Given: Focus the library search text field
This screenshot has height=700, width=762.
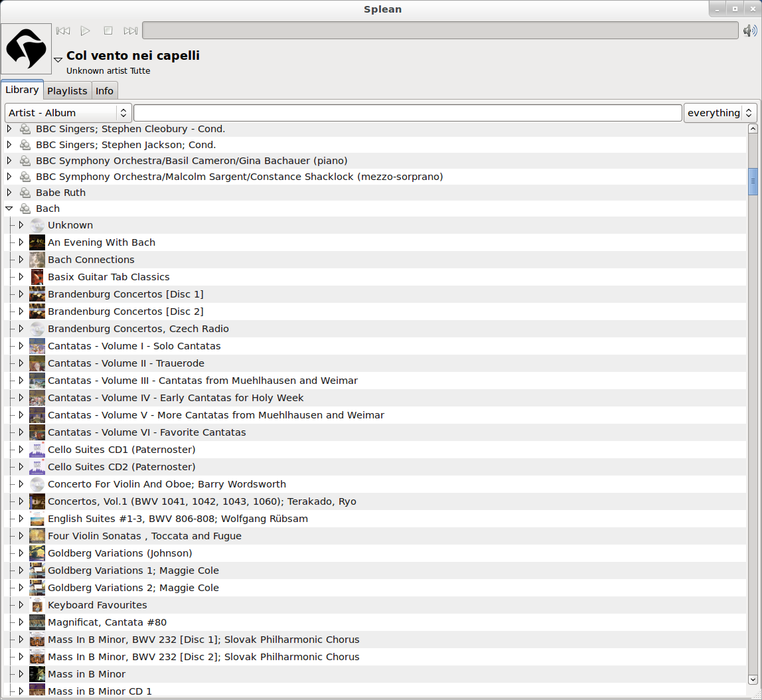Looking at the screenshot, I should 408,113.
